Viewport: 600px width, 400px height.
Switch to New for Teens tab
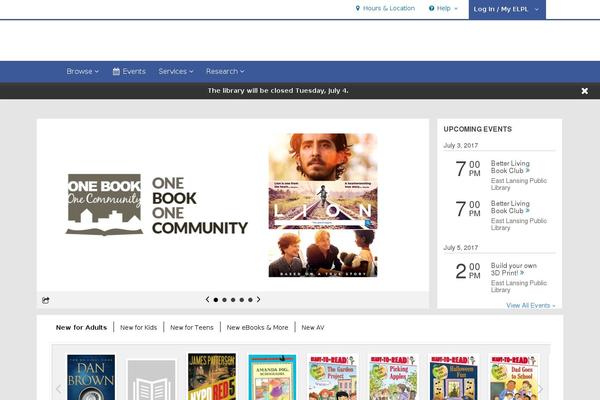coord(192,328)
